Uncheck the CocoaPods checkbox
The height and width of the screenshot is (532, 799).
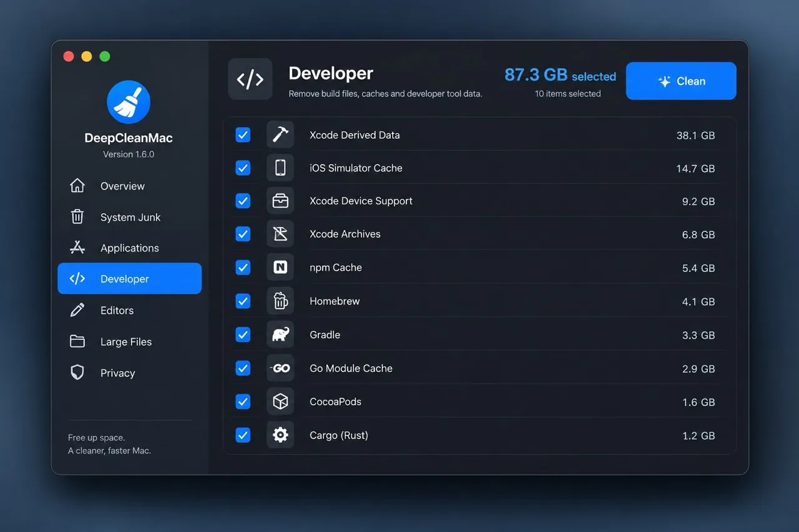tap(243, 402)
